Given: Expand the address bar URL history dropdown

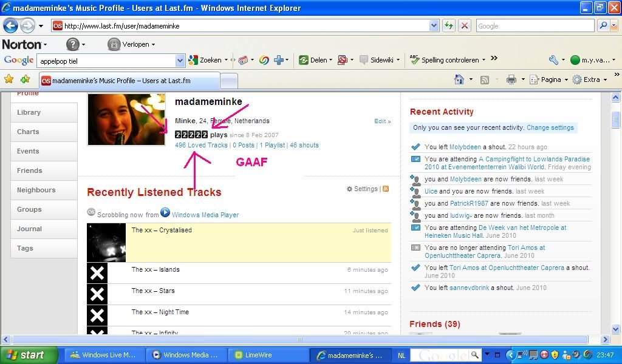Looking at the screenshot, I should [434, 26].
